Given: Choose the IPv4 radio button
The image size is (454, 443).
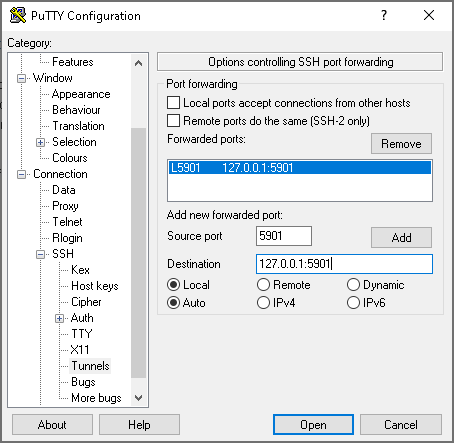Looking at the screenshot, I should pyautogui.click(x=263, y=303).
